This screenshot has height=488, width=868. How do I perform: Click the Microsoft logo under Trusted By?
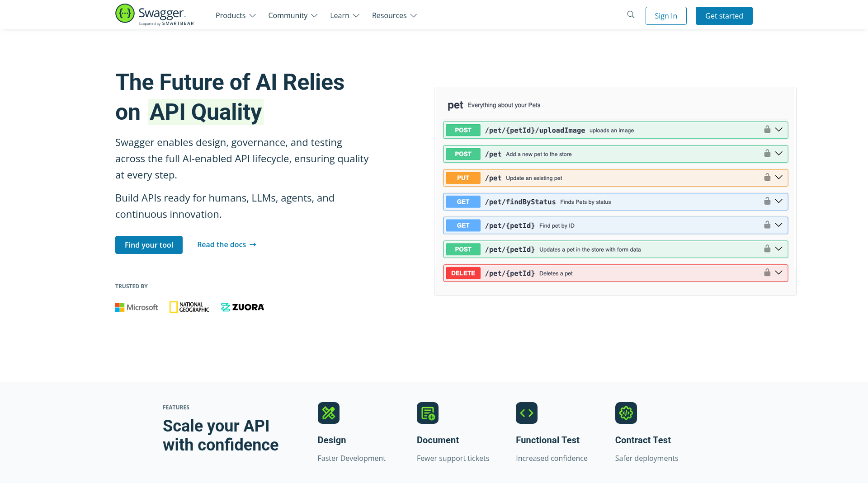137,307
